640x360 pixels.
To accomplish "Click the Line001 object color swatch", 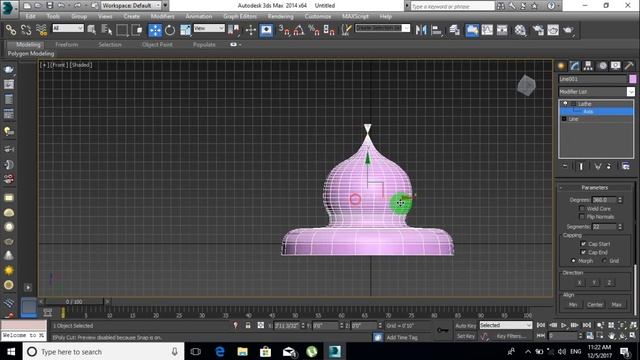I will click(x=632, y=79).
